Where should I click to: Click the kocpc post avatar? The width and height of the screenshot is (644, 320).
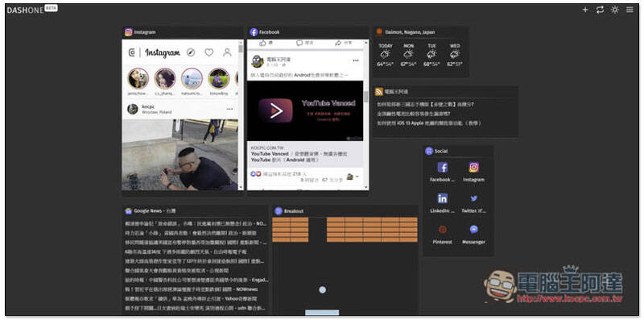coord(133,109)
